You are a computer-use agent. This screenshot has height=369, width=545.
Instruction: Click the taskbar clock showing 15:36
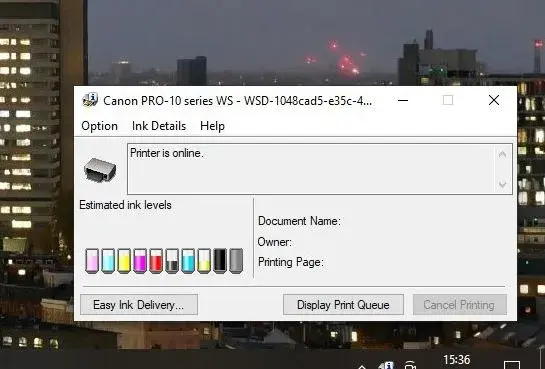[457, 360]
